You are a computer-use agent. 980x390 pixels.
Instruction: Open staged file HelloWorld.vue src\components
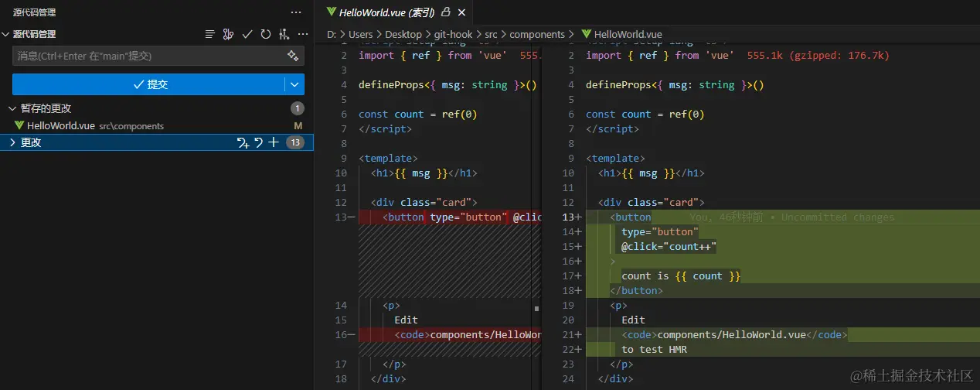(x=157, y=125)
